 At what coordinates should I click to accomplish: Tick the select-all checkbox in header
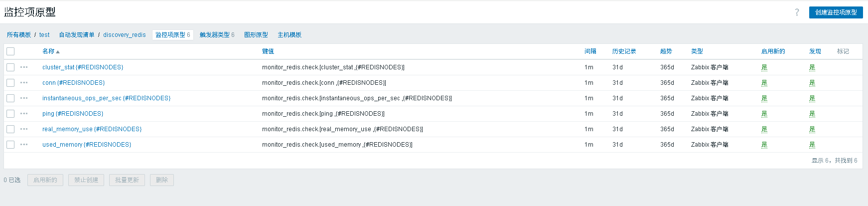[x=10, y=51]
